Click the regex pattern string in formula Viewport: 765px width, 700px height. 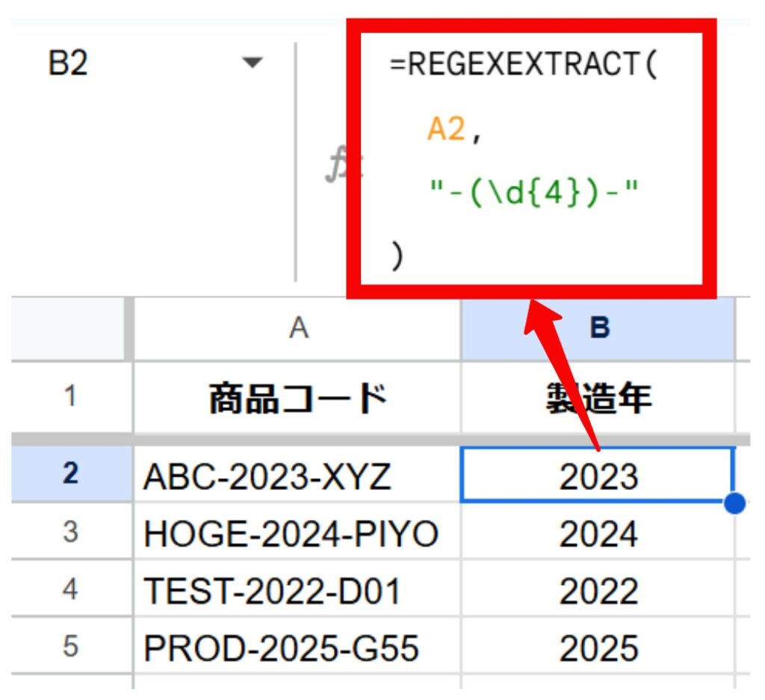click(x=533, y=193)
